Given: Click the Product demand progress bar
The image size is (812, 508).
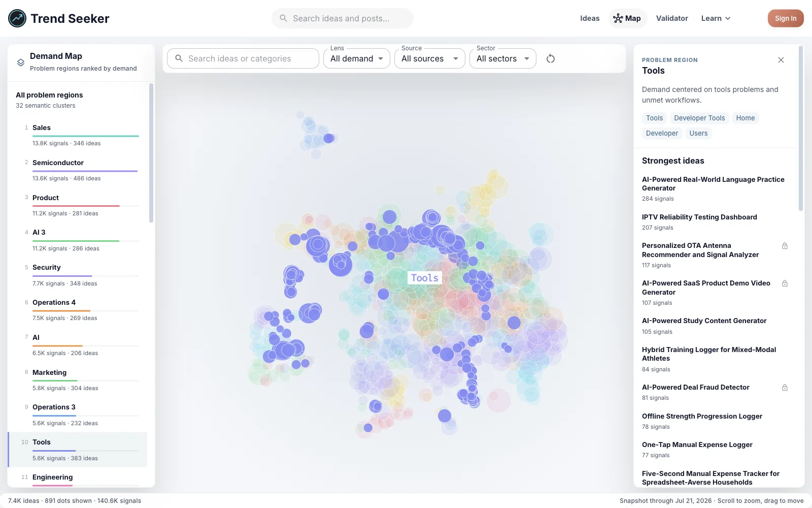Looking at the screenshot, I should click(x=86, y=206).
